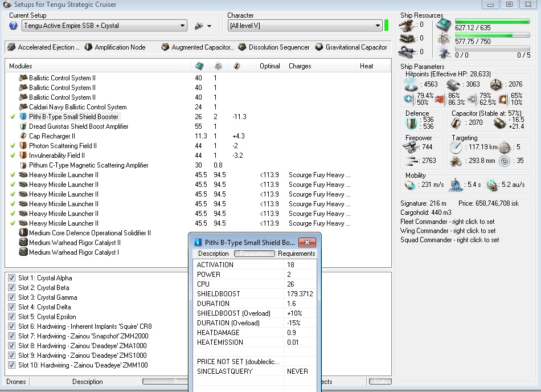The width and height of the screenshot is (541, 392).
Task: Open the Character dropdown showing All level V
Action: point(305,26)
